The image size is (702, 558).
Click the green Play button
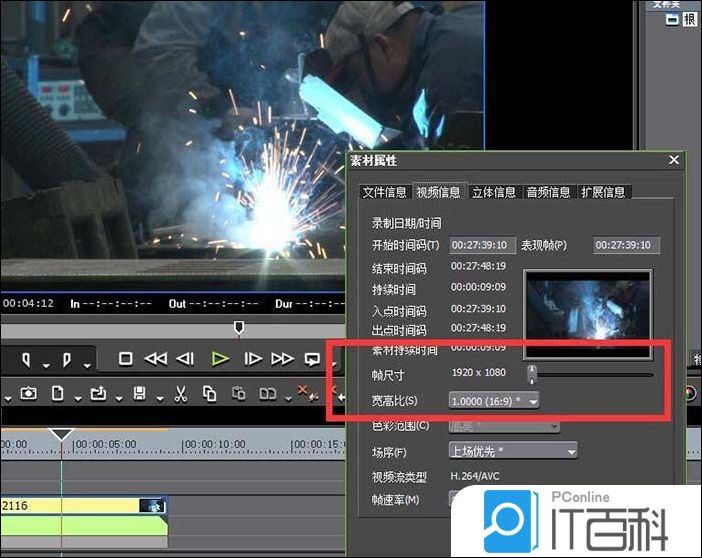(221, 358)
